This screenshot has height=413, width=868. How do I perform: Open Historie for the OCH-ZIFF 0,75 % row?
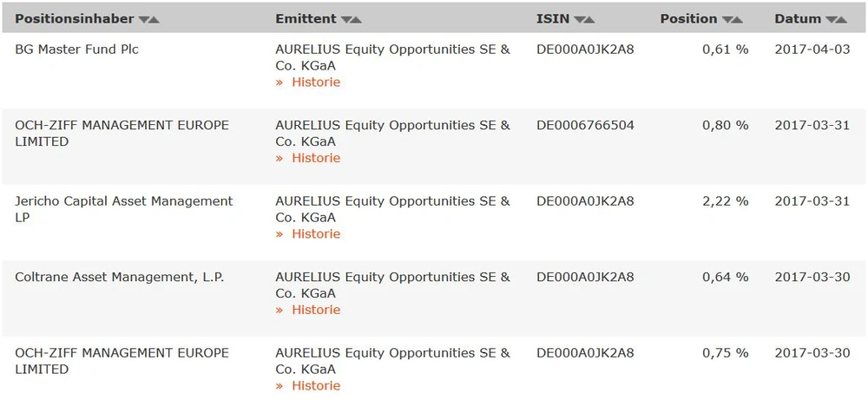[315, 386]
